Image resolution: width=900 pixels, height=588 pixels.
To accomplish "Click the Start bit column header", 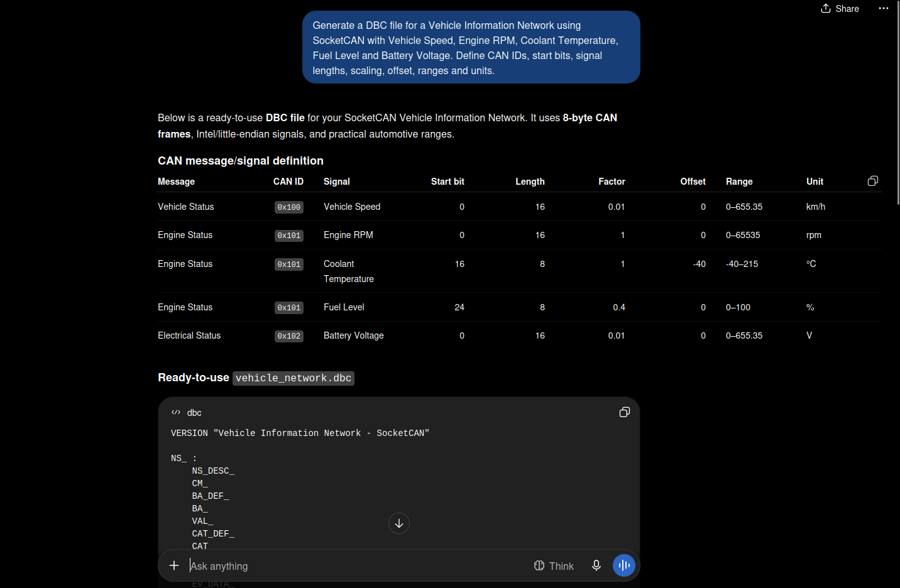I will tap(447, 182).
